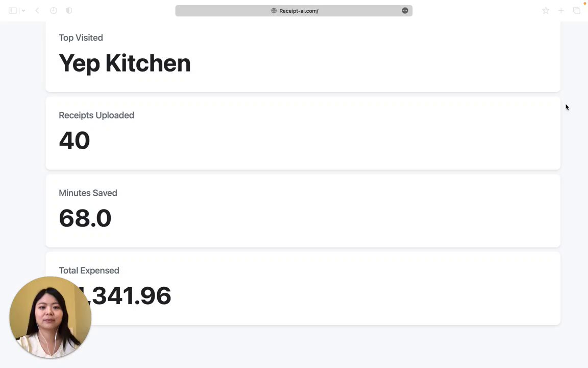This screenshot has height=368, width=588.
Task: Click the 40 receipts count
Action: point(75,141)
